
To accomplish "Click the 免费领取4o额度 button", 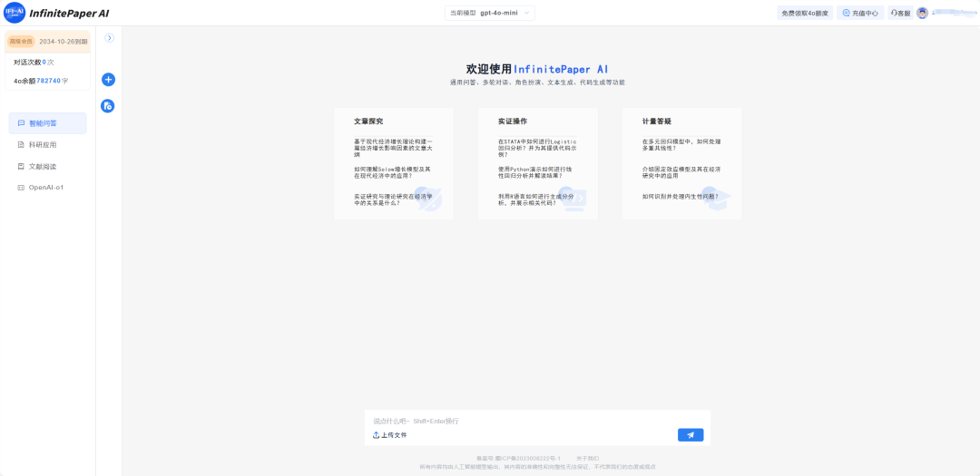I will tap(805, 13).
